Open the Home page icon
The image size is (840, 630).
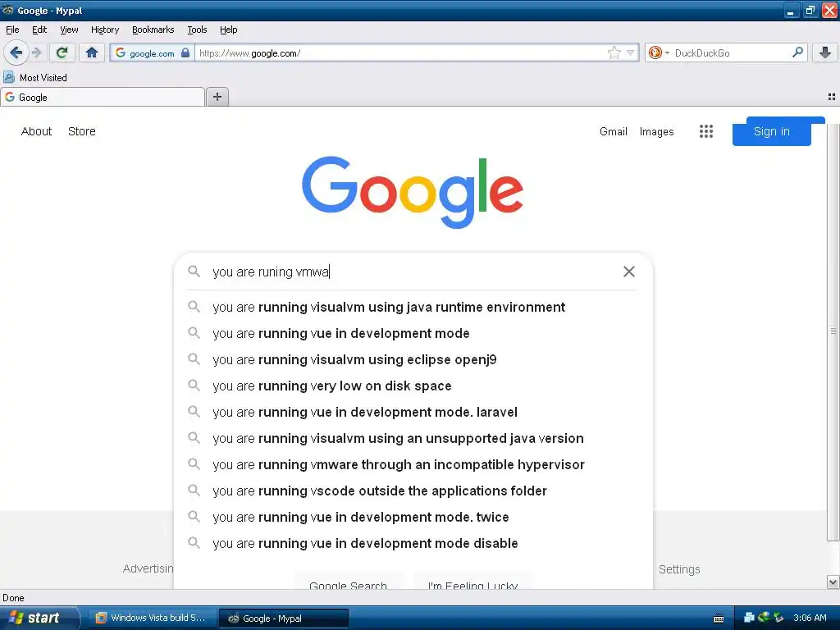coord(92,52)
